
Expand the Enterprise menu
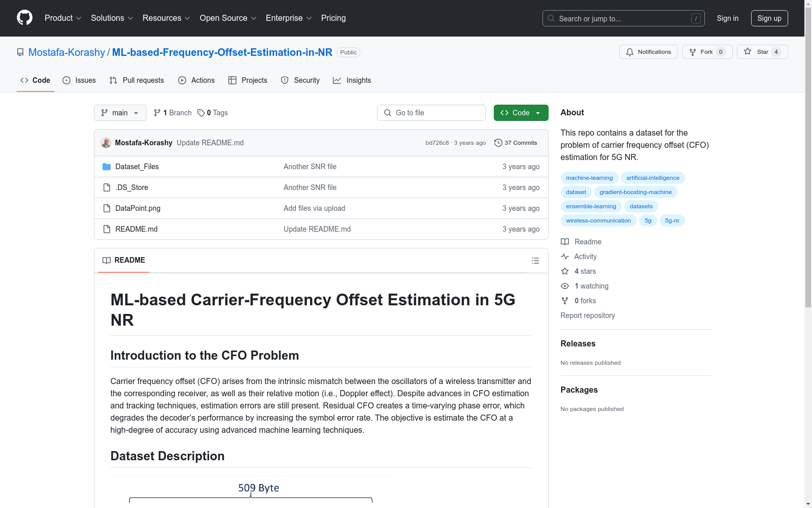point(289,18)
